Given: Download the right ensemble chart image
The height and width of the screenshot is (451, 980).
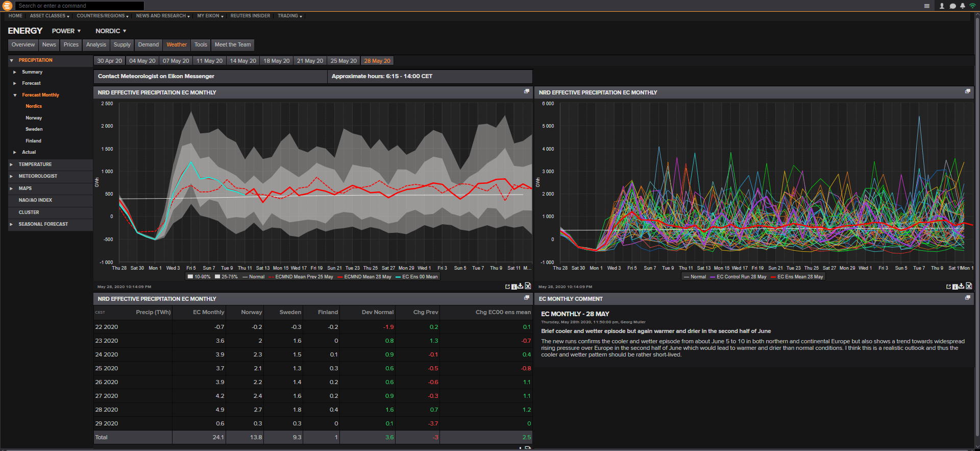Looking at the screenshot, I should (962, 286).
